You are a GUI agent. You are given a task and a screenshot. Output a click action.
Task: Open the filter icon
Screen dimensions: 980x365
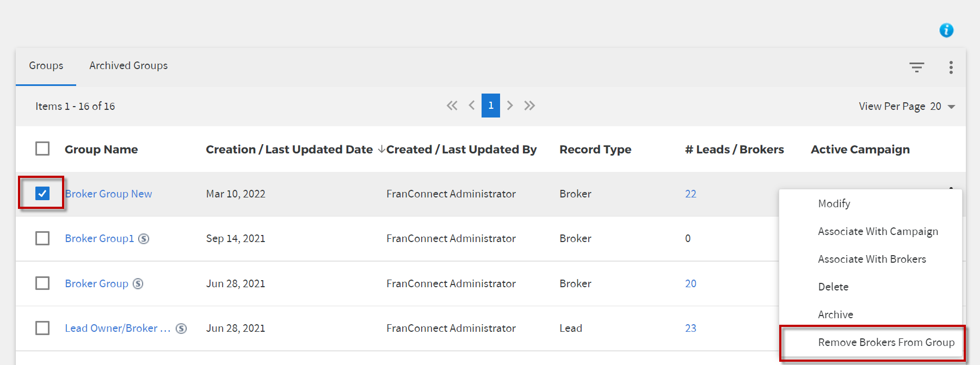coord(917,67)
